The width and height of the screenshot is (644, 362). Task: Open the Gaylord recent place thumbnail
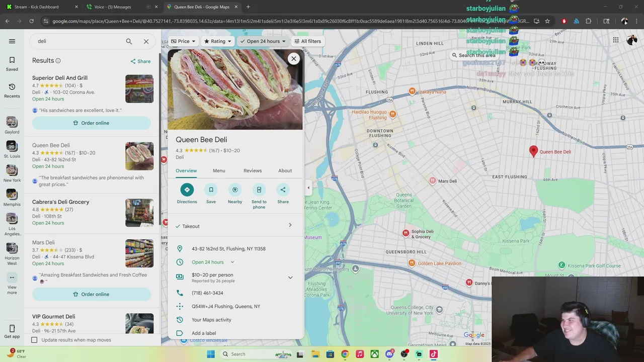click(x=12, y=122)
